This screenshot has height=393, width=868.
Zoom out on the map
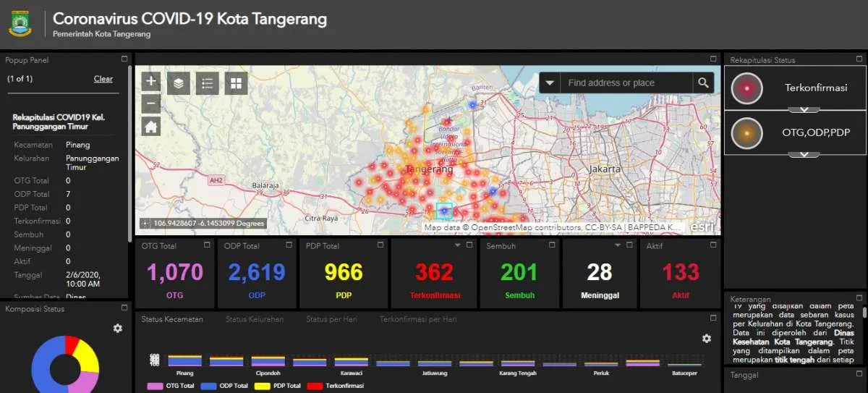click(150, 103)
